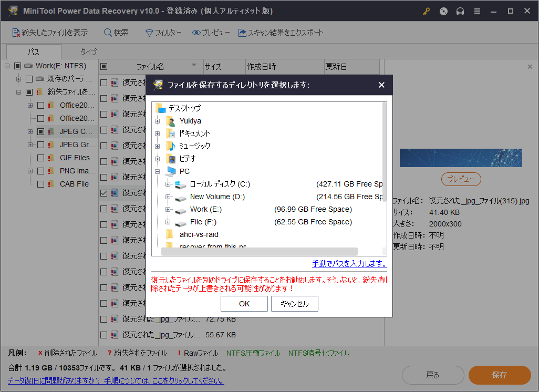Expand the ローカル ディスク (C:) node

point(168,184)
